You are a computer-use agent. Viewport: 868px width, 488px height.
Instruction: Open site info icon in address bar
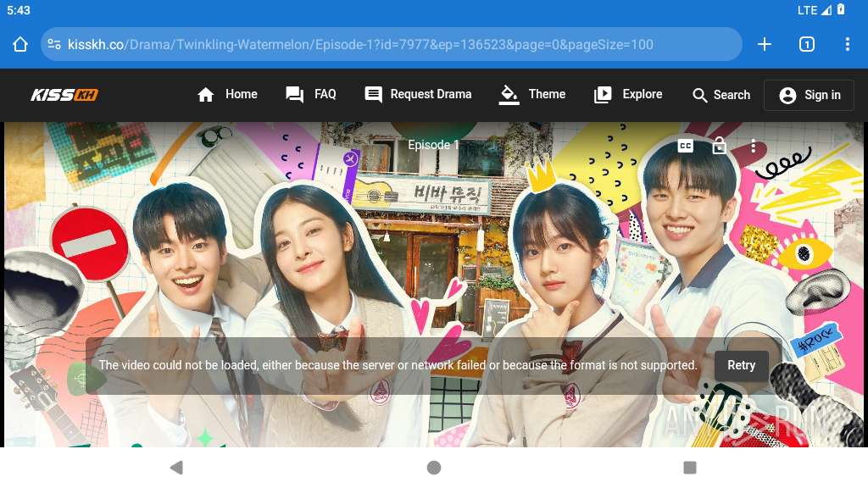(x=54, y=44)
